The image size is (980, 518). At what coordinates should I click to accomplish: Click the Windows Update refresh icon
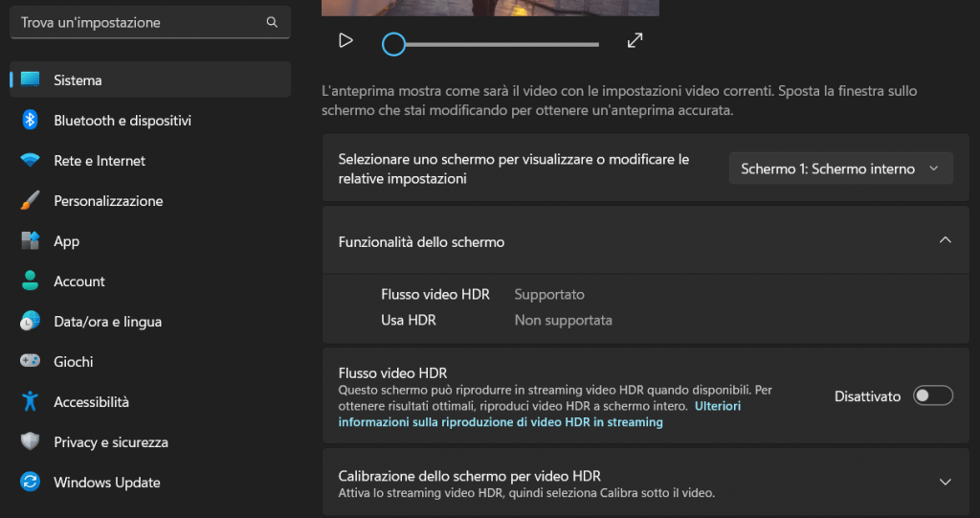tap(31, 483)
